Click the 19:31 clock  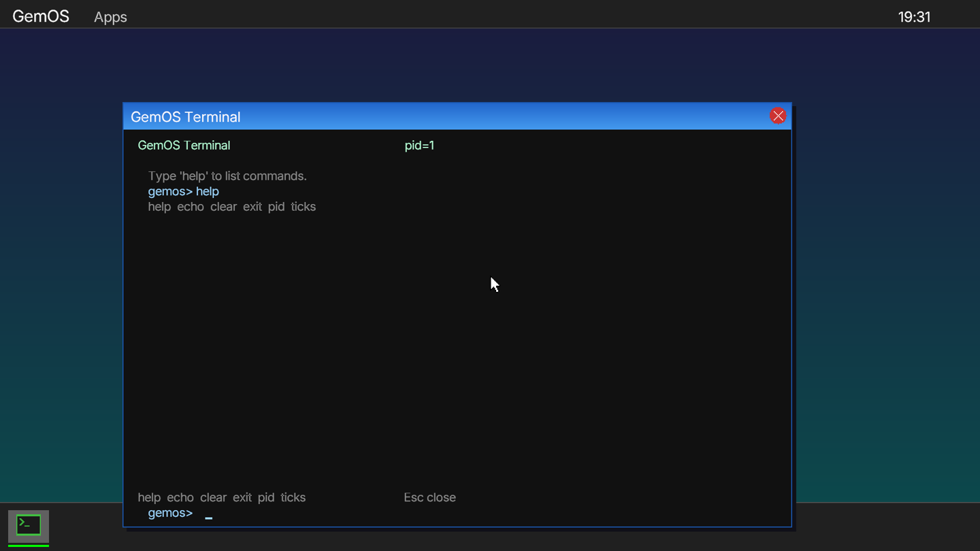914,17
